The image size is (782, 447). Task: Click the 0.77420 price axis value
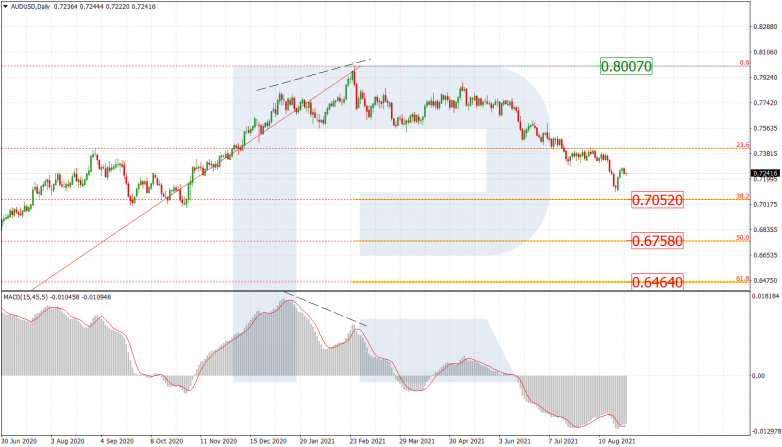coord(766,103)
